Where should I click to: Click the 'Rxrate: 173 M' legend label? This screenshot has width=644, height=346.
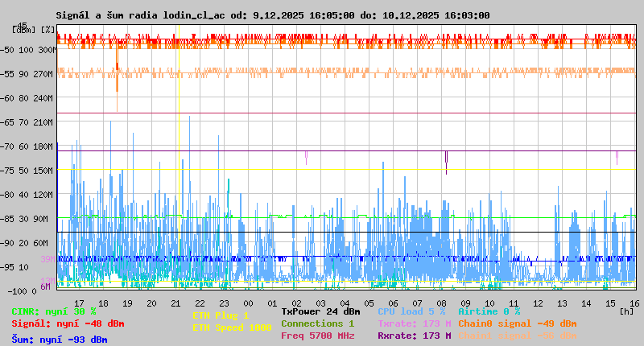415,336
